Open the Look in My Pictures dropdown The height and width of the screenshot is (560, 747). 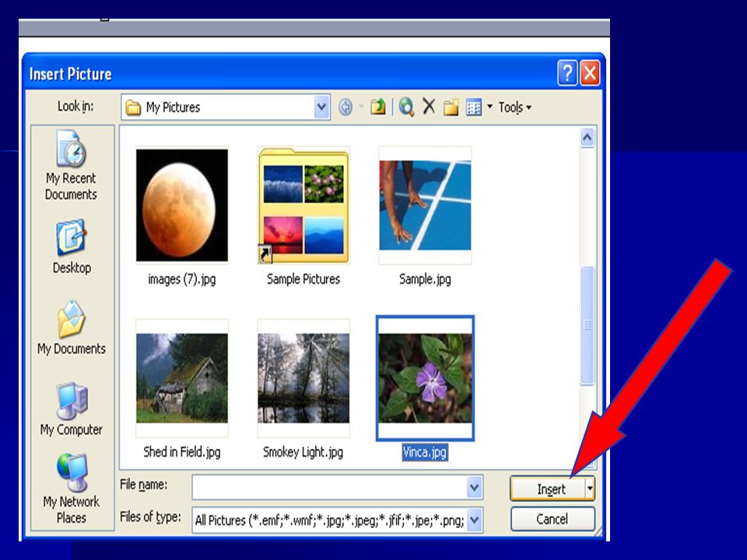(x=321, y=107)
